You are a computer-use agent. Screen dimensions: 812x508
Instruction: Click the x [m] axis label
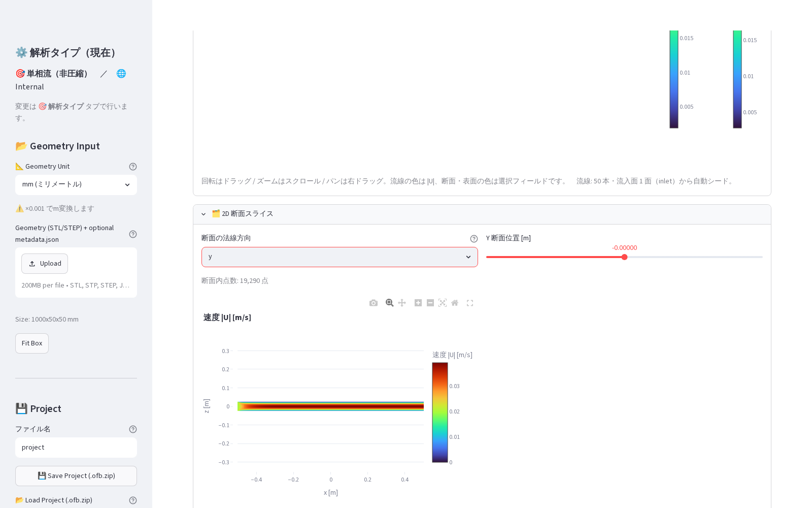tap(331, 493)
